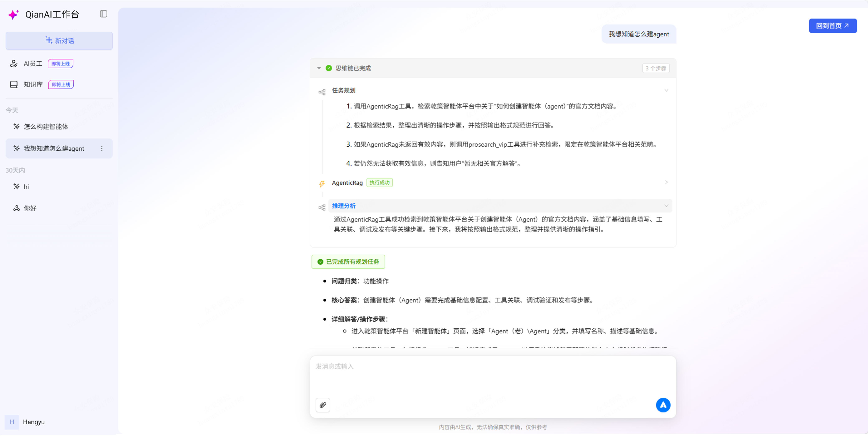Collapse the 任务规划 chevron
Image resolution: width=868 pixels, height=436 pixels.
click(666, 90)
